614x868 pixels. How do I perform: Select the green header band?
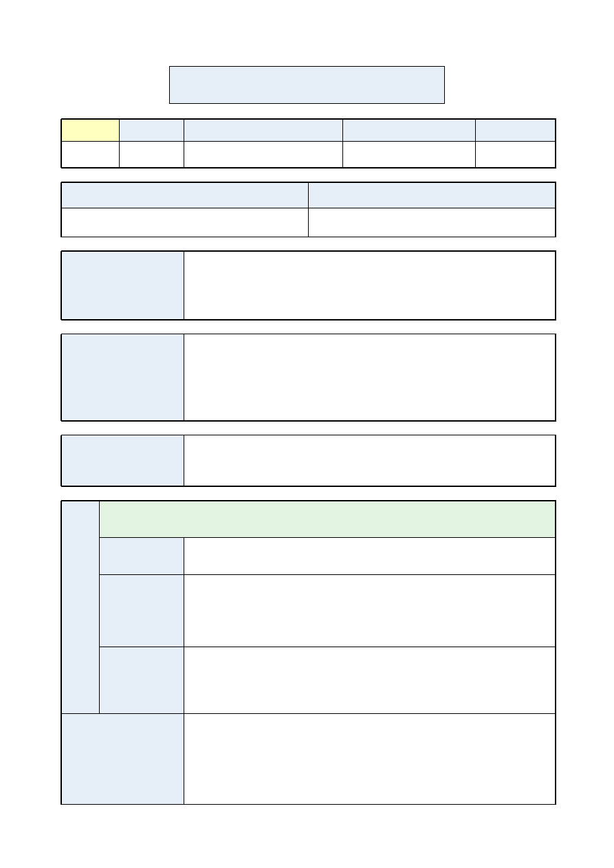point(327,519)
